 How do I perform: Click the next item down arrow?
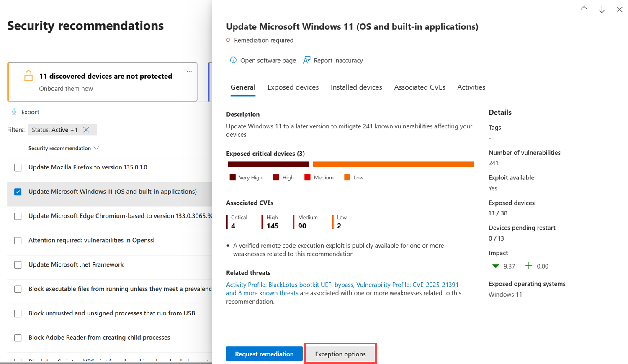click(602, 10)
